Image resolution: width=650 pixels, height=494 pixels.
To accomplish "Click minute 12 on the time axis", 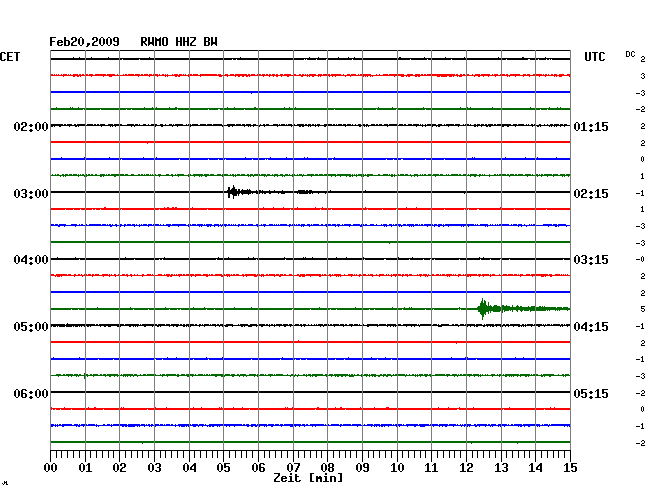I will (x=466, y=467).
